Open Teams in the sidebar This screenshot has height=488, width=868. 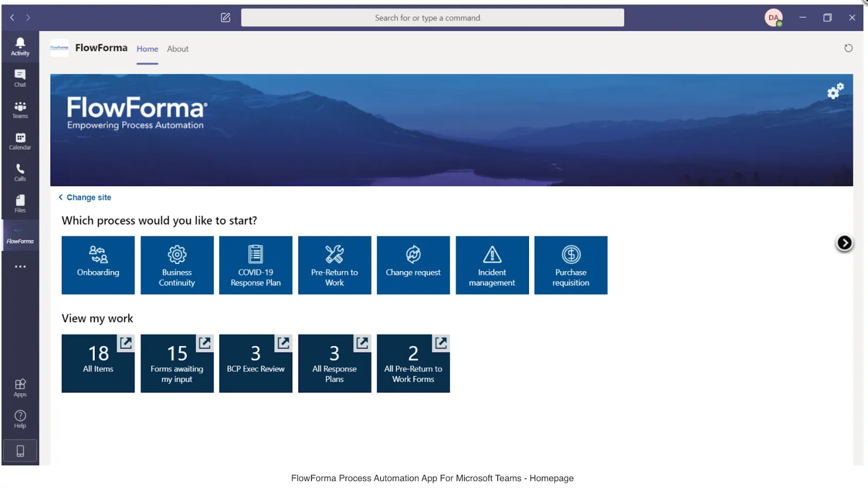pos(20,110)
